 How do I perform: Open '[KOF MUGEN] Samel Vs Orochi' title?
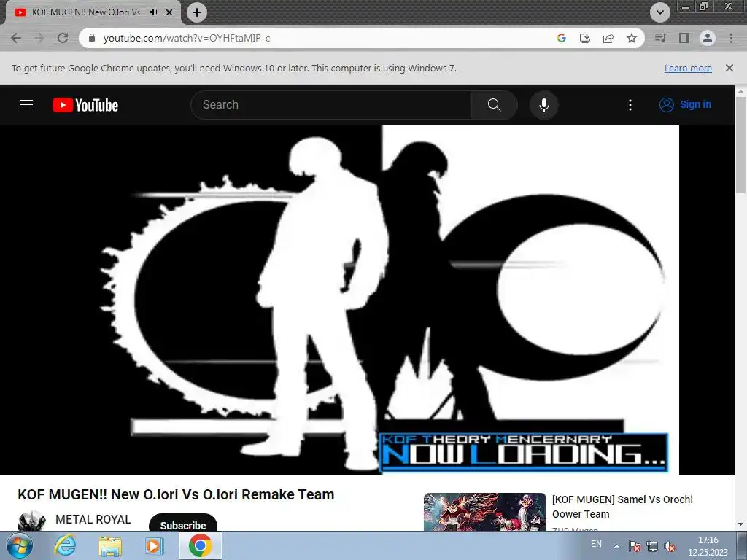click(x=622, y=507)
